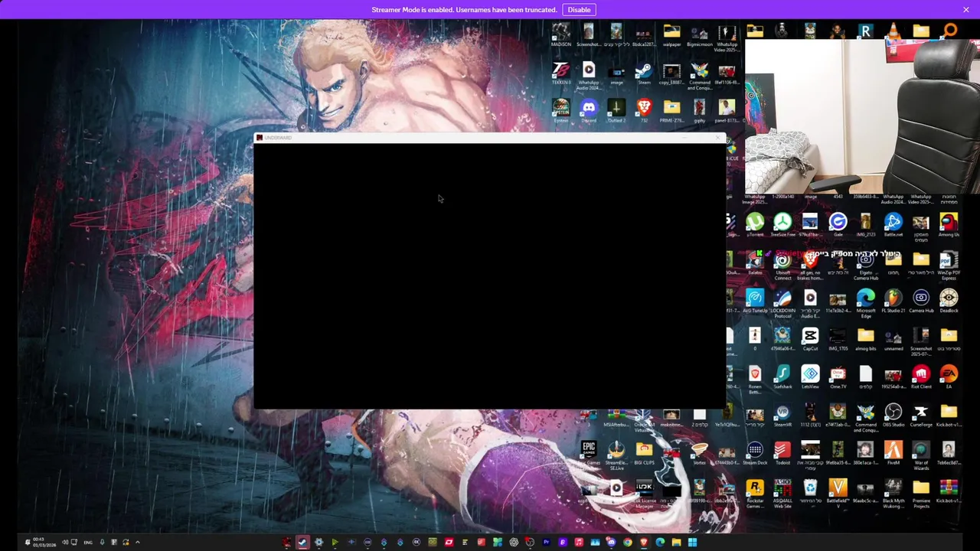The width and height of the screenshot is (980, 551).
Task: Select the LetsView desktop icon
Action: (810, 378)
